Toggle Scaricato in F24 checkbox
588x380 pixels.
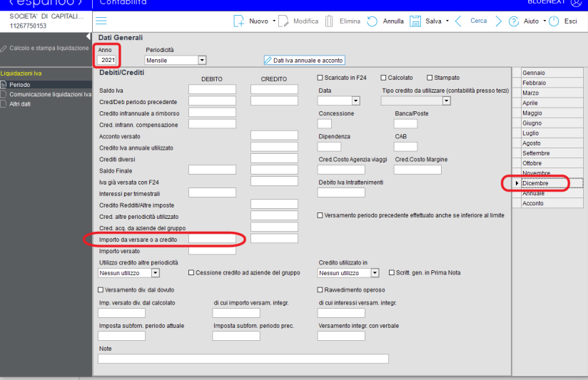(320, 78)
